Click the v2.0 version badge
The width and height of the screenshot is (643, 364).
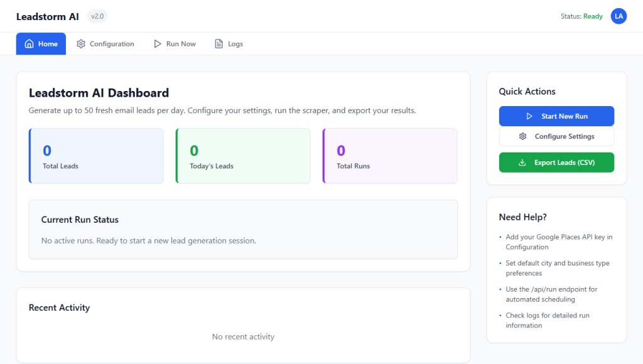point(97,16)
